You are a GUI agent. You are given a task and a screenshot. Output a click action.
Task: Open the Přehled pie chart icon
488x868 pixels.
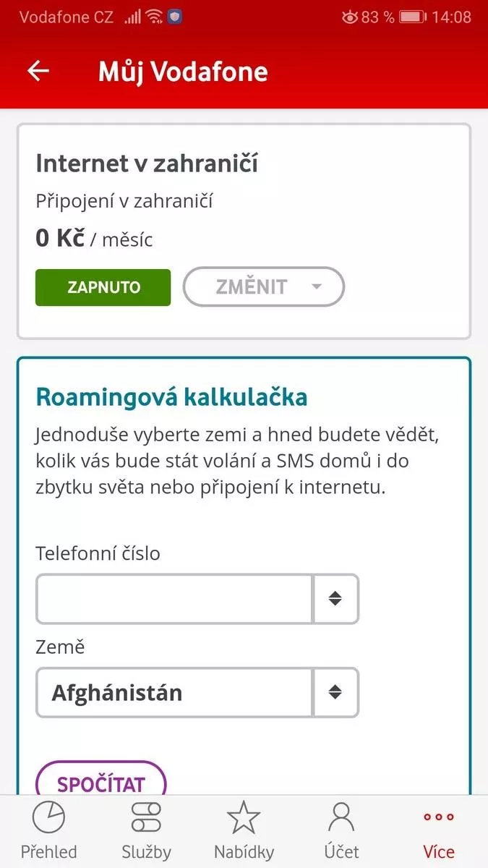48,818
